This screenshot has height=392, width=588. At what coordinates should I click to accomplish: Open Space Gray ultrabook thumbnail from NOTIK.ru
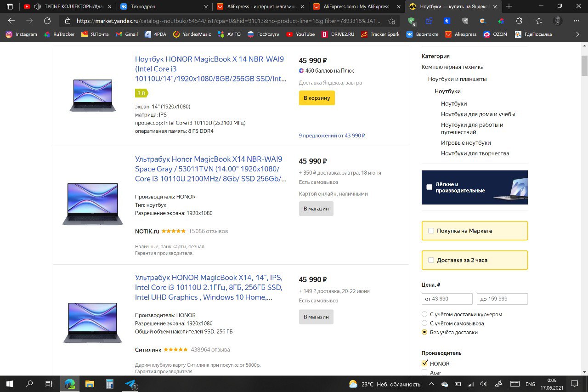(93, 204)
